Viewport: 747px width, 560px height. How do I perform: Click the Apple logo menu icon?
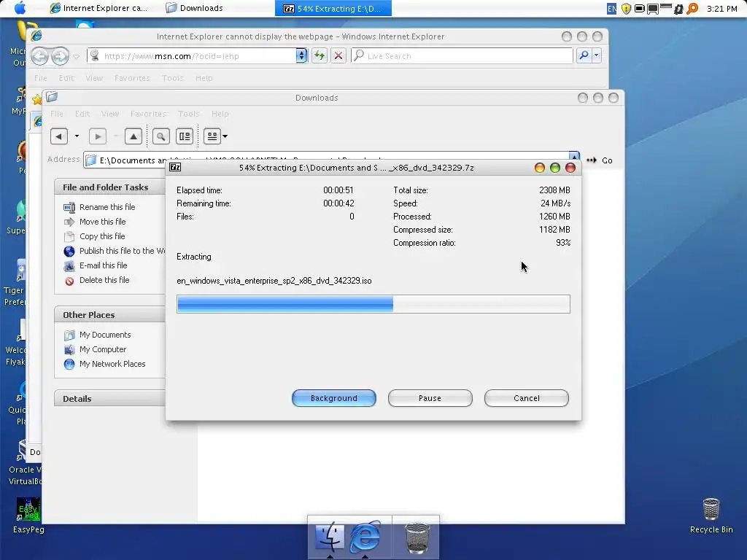point(20,8)
